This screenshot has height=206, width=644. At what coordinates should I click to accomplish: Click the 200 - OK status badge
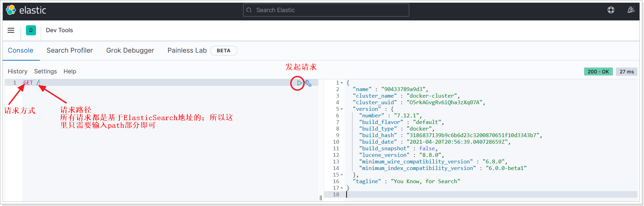pos(598,72)
